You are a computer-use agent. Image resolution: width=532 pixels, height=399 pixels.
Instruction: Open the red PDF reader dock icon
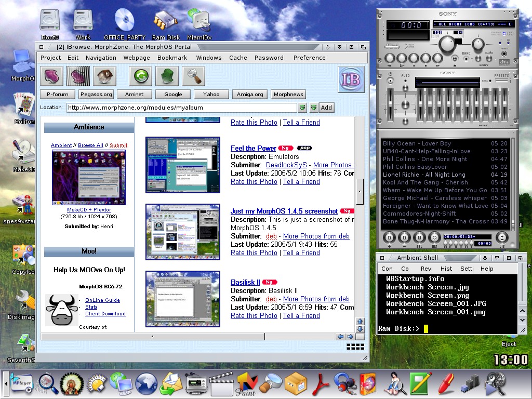click(321, 384)
